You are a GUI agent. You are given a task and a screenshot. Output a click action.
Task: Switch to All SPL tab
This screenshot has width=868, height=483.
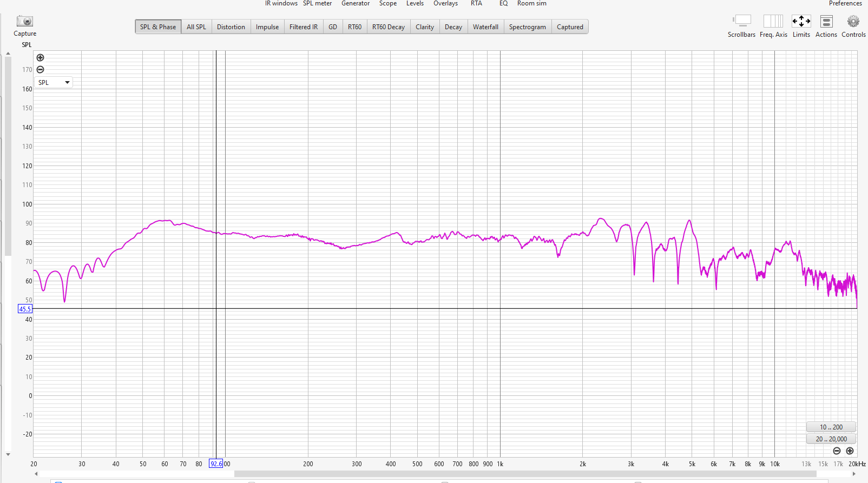click(x=196, y=27)
